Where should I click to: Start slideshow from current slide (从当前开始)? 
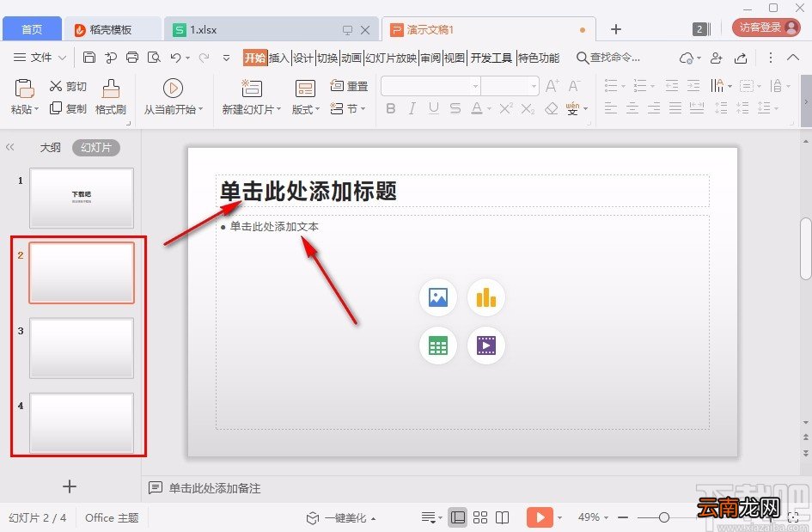tap(173, 97)
